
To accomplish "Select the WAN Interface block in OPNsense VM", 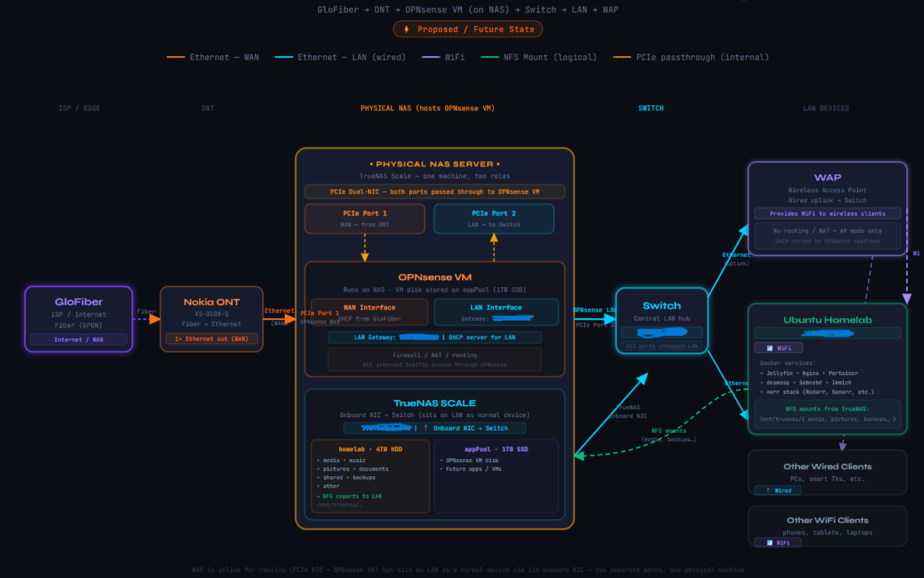I will (x=369, y=312).
